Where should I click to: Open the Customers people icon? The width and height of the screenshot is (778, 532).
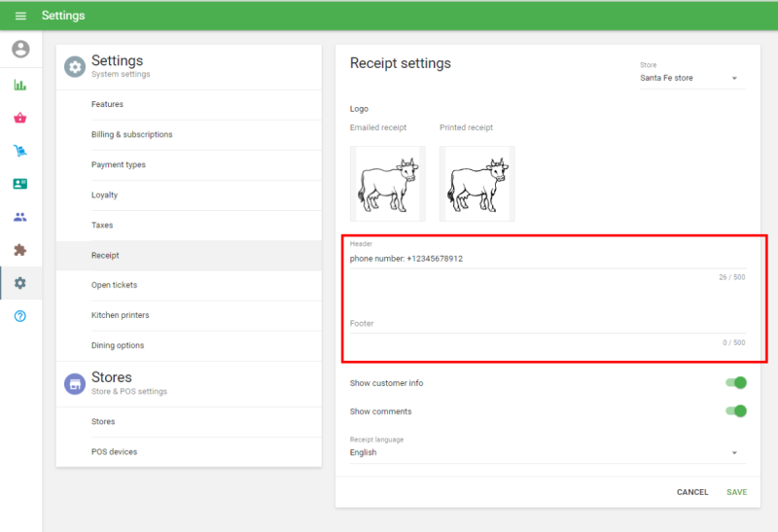tap(20, 217)
